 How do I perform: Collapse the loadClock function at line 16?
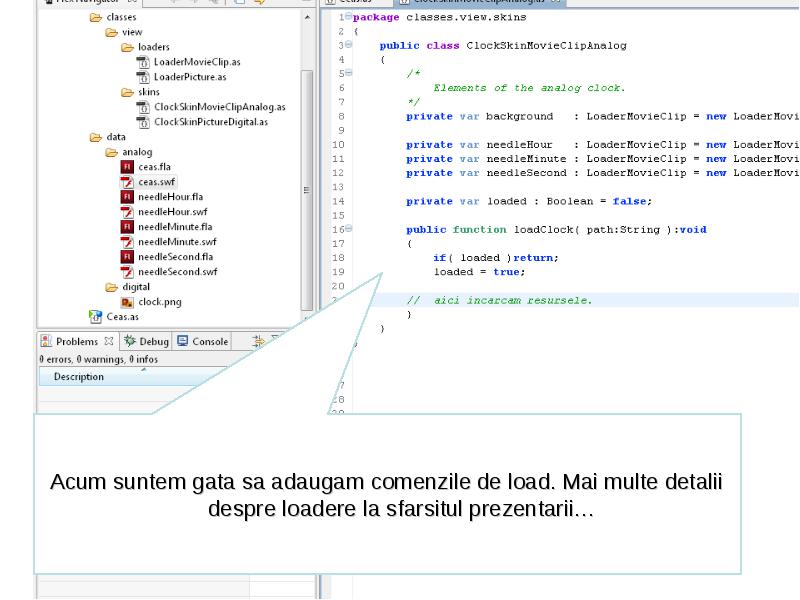[x=348, y=229]
